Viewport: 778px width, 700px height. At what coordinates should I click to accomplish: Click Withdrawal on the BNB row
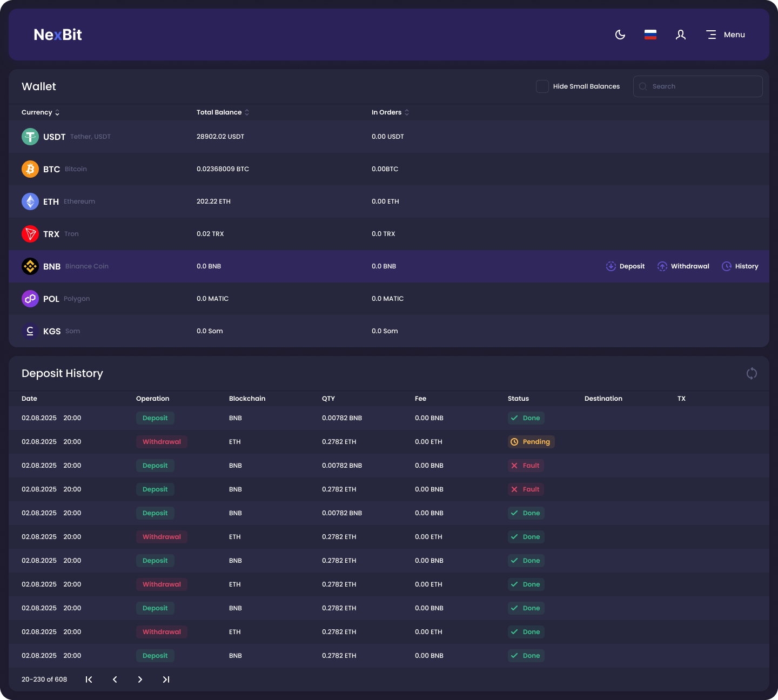683,266
